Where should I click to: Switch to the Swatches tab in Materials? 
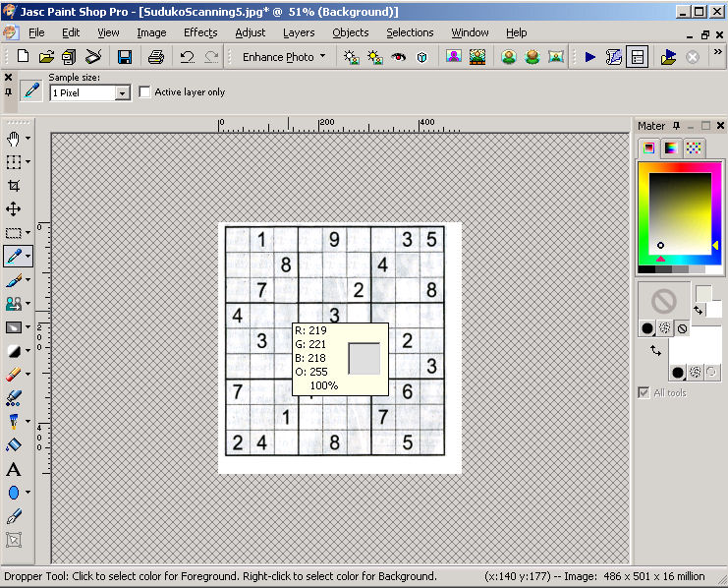694,147
